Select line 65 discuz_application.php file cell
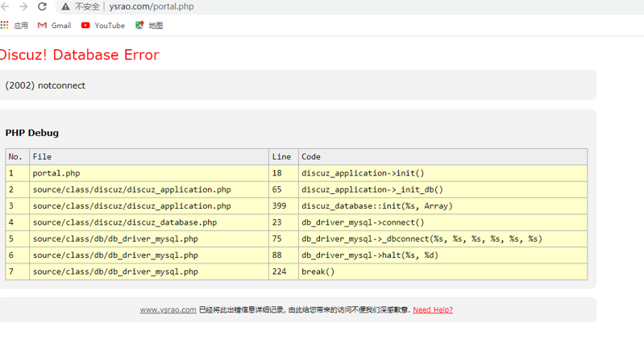 [149, 189]
